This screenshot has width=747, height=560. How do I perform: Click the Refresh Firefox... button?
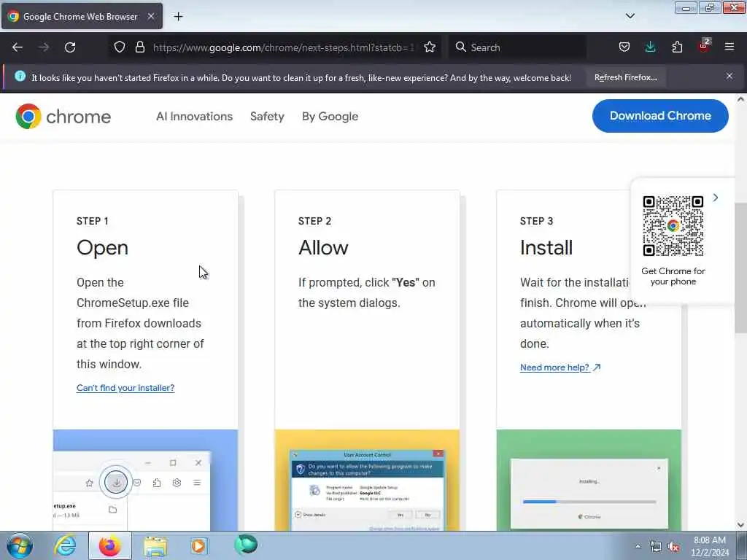pos(625,77)
